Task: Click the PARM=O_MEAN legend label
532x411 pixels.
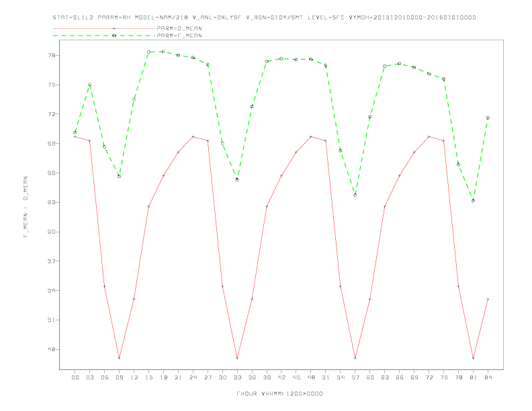Action: 179,28
